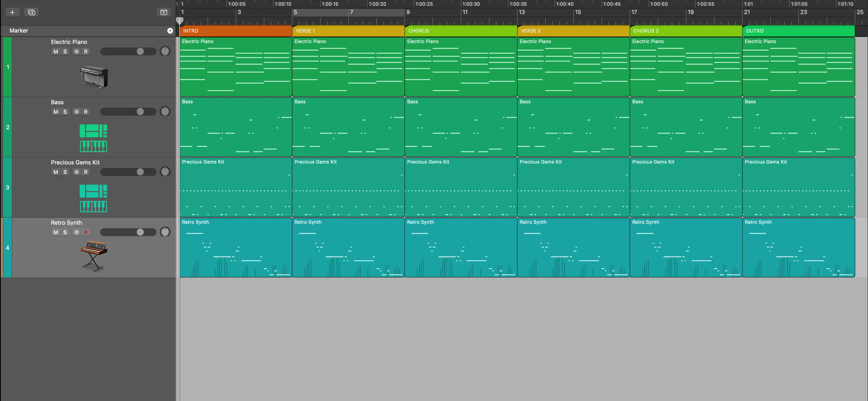Image resolution: width=868 pixels, height=401 pixels.
Task: Click the Precious Gems Kit volume slider
Action: coord(128,172)
